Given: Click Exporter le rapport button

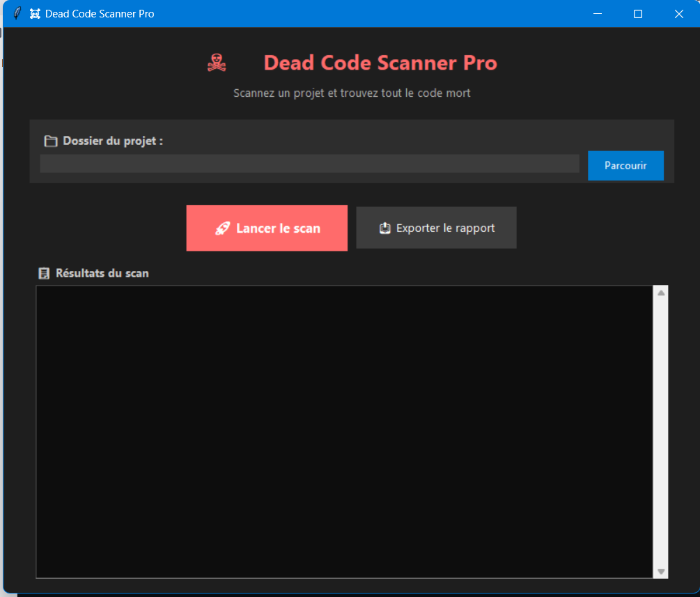Looking at the screenshot, I should (436, 228).
